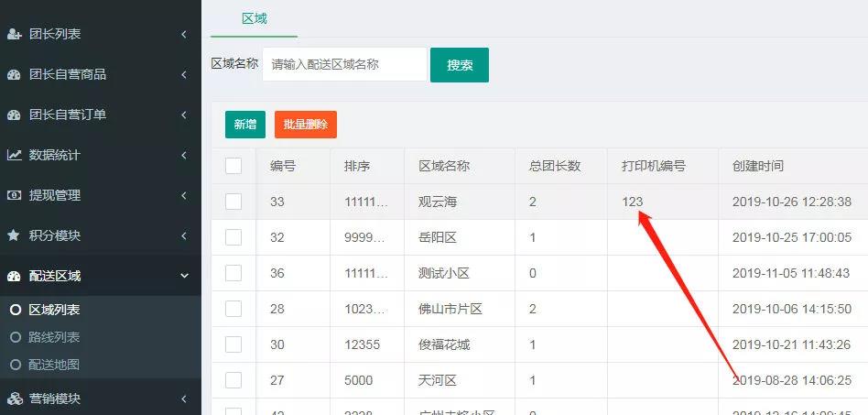Click the green 搜索 button
Viewport: 868px width, 415px height.
coord(460,65)
